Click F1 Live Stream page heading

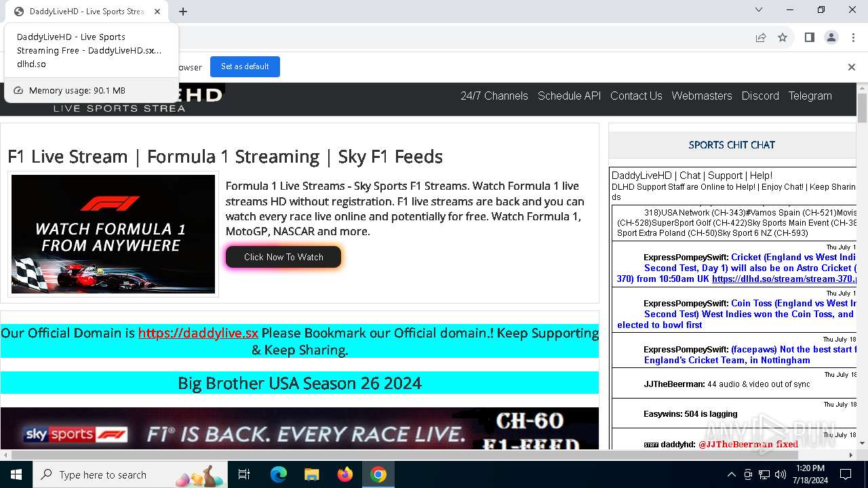click(225, 157)
